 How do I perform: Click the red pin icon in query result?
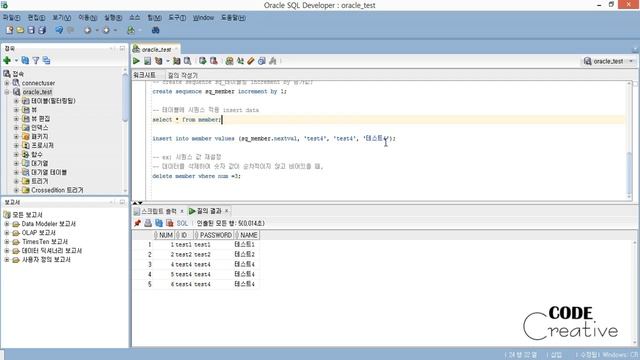pos(138,223)
